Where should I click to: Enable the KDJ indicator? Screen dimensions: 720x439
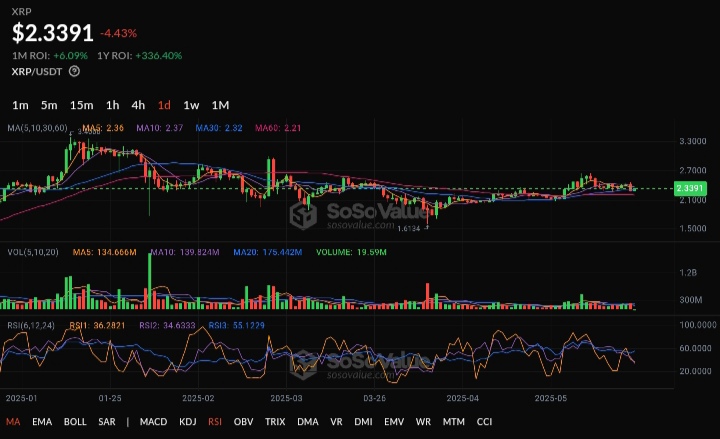pyautogui.click(x=189, y=422)
